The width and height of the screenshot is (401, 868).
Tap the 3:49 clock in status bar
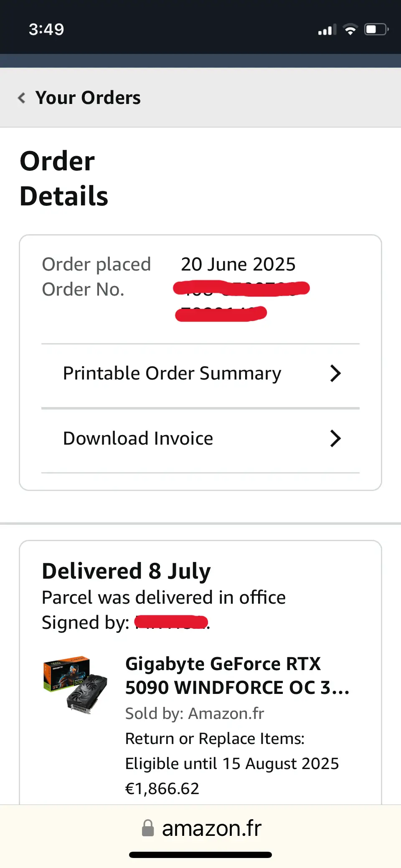tap(46, 30)
